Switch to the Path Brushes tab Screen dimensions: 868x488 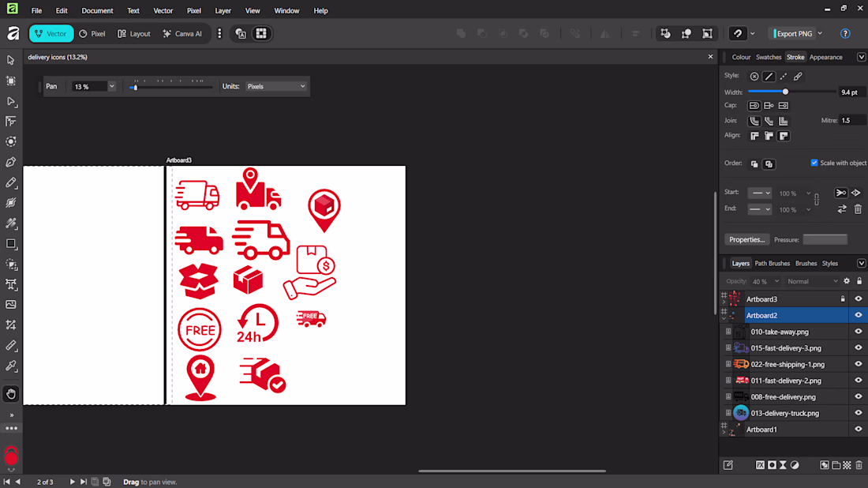tap(772, 264)
